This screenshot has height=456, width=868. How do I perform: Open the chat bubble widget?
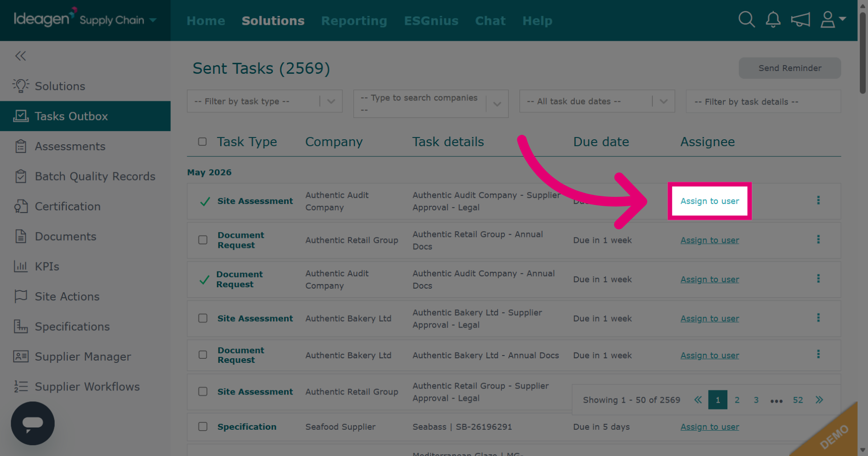33,423
